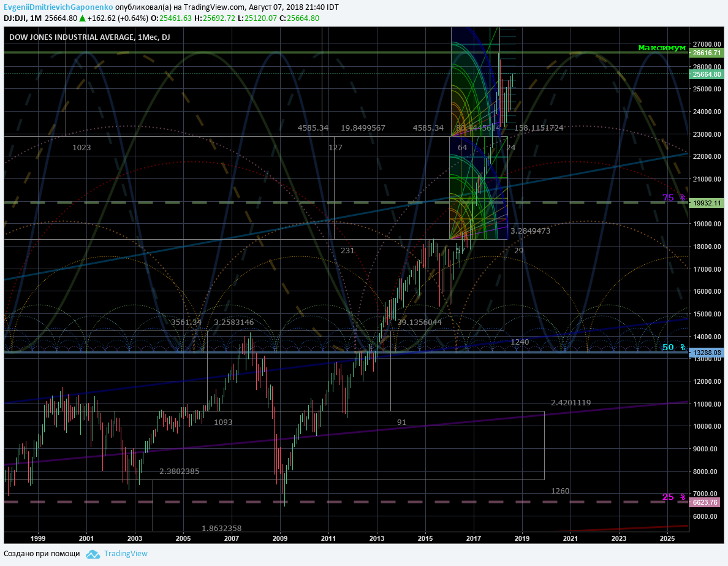Click the magenta 25 % level label
728x566 pixels.
click(673, 497)
